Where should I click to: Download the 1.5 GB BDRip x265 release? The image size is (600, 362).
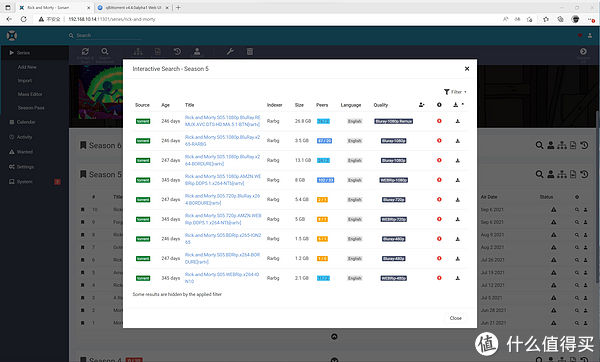click(x=457, y=239)
